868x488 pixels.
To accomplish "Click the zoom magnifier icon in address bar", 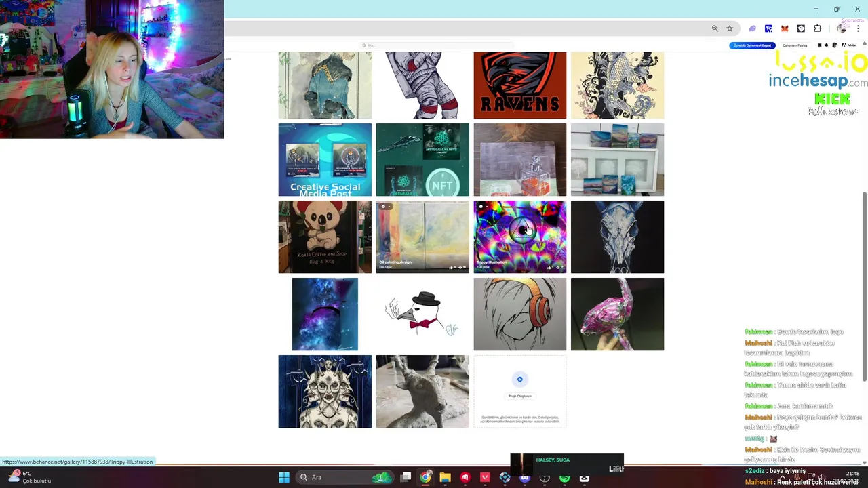I will tap(715, 28).
